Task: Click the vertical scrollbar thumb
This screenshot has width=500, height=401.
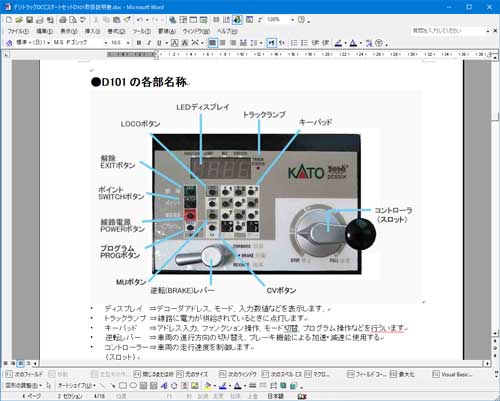Action: 495,116
